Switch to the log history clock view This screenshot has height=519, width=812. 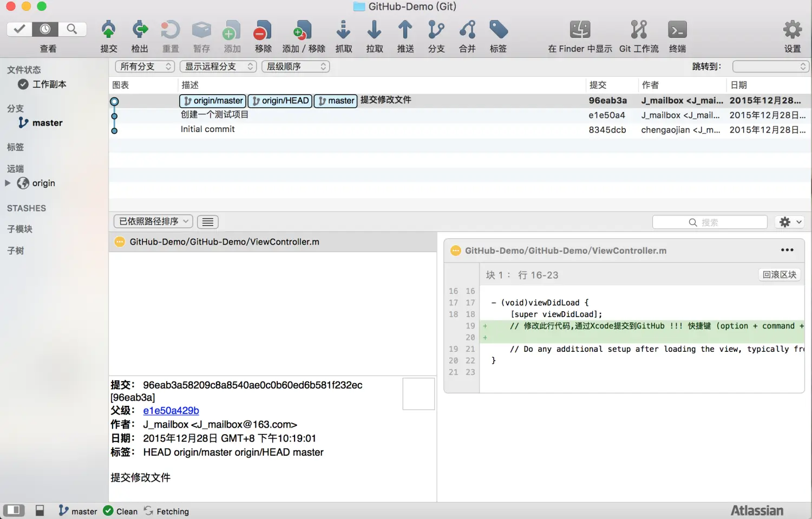click(x=45, y=29)
